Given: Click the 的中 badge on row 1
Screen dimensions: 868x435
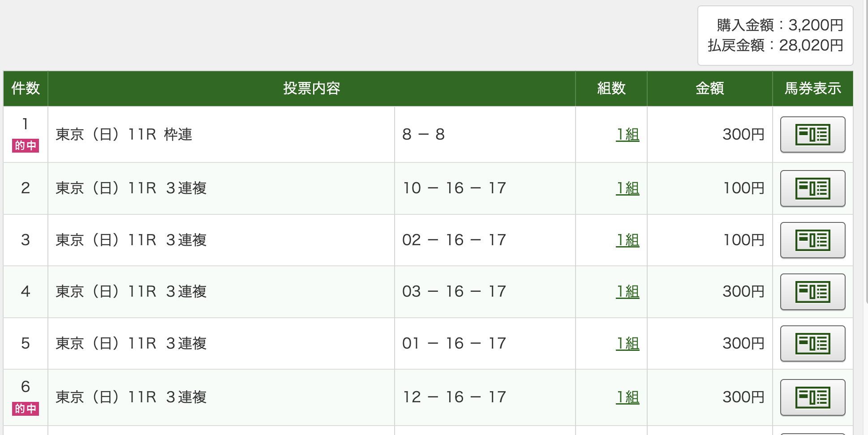Looking at the screenshot, I should pyautogui.click(x=26, y=145).
